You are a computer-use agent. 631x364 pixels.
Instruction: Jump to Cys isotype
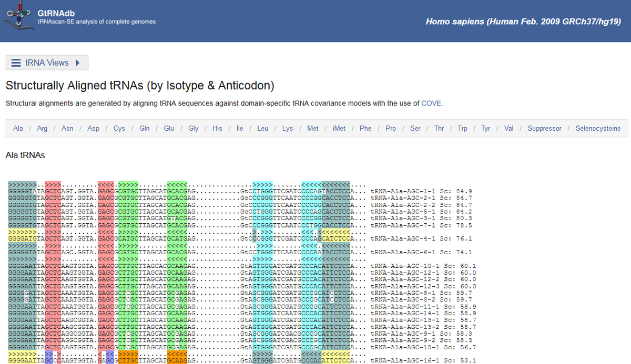point(119,128)
